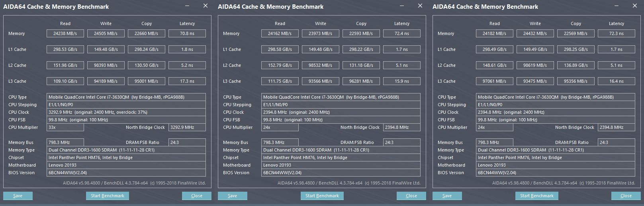Screen dimensions: 644x206
Task: Click left window DRAM:FSB Ratio value 24:3
Action: pyautogui.click(x=187, y=142)
